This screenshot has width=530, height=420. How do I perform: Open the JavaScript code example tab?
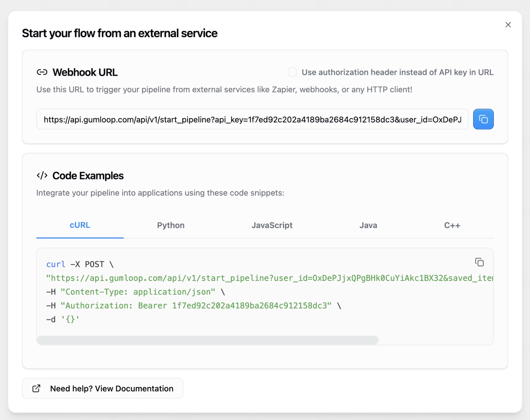click(272, 225)
